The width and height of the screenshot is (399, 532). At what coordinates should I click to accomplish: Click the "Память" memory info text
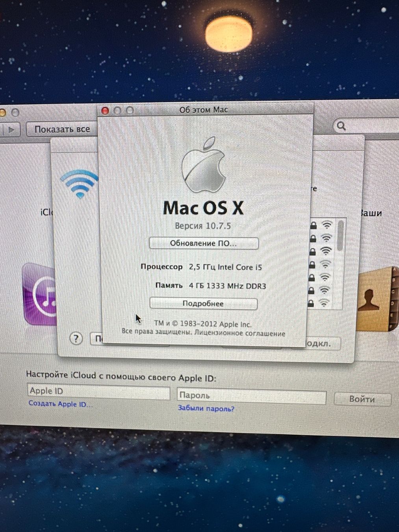[x=210, y=286]
